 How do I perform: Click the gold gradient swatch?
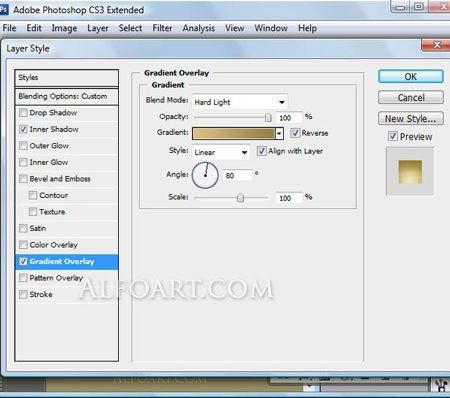234,134
